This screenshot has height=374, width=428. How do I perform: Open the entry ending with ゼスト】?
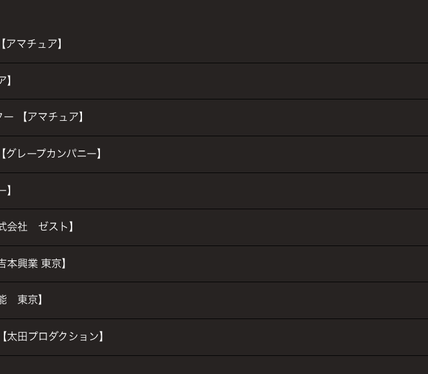[x=214, y=227]
